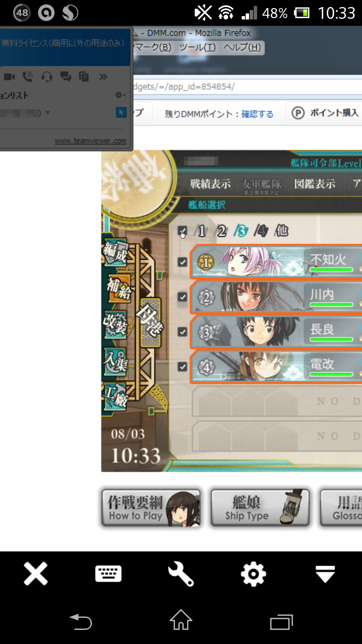
Task: Toggle the checkbox beside 不知火
Action: 182,262
